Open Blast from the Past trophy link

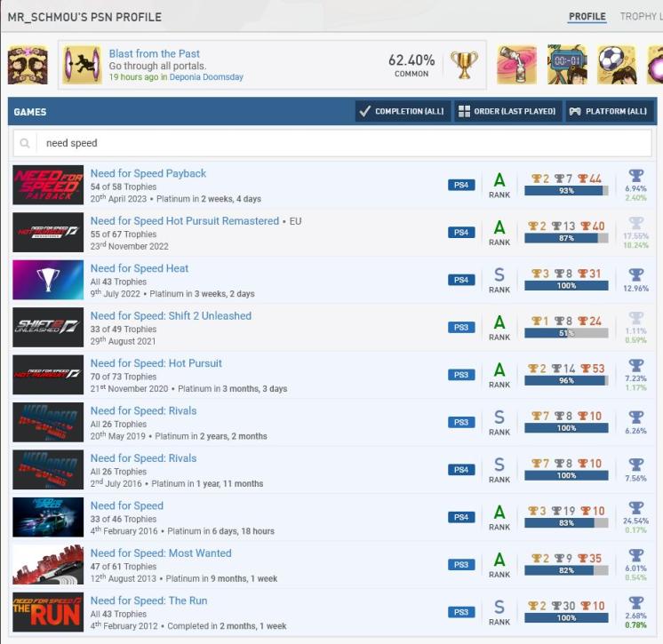(x=154, y=53)
